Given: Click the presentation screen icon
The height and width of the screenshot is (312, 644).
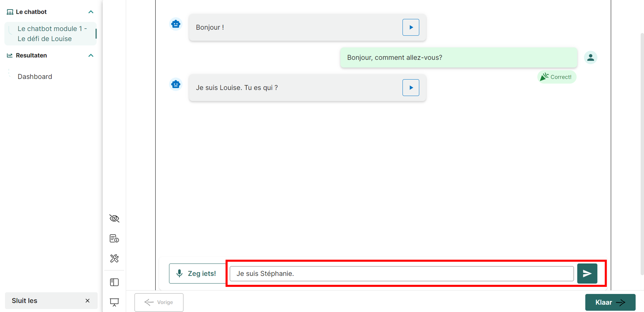Looking at the screenshot, I should pos(114,302).
